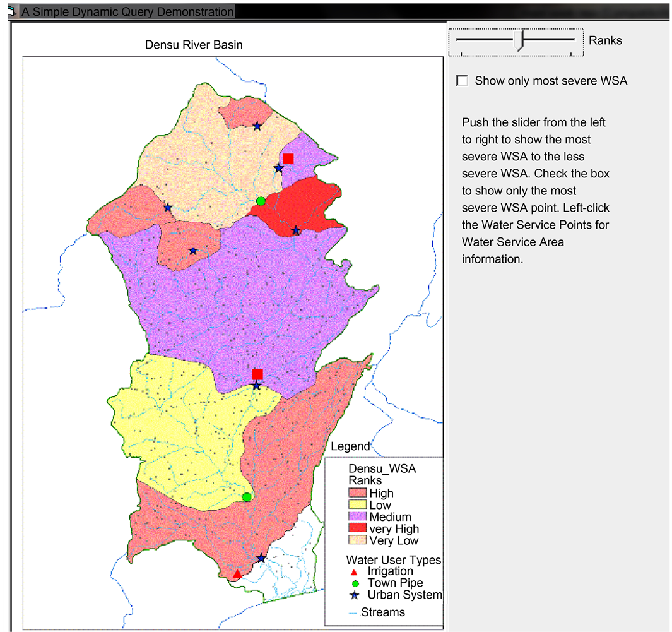Select the Urban System star nearest the Irrigation triangle
Viewport: 672px width, 632px height.
coord(261,558)
